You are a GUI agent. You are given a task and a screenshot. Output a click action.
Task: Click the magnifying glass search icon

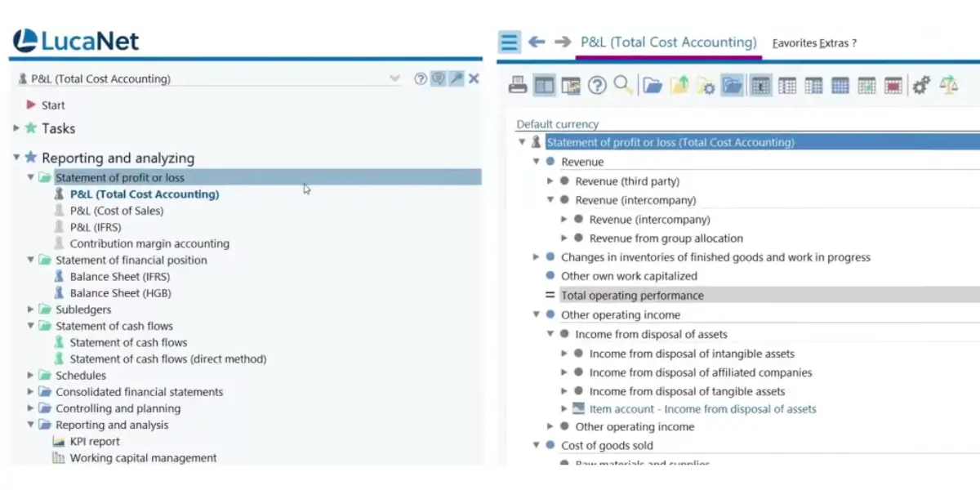coord(623,85)
